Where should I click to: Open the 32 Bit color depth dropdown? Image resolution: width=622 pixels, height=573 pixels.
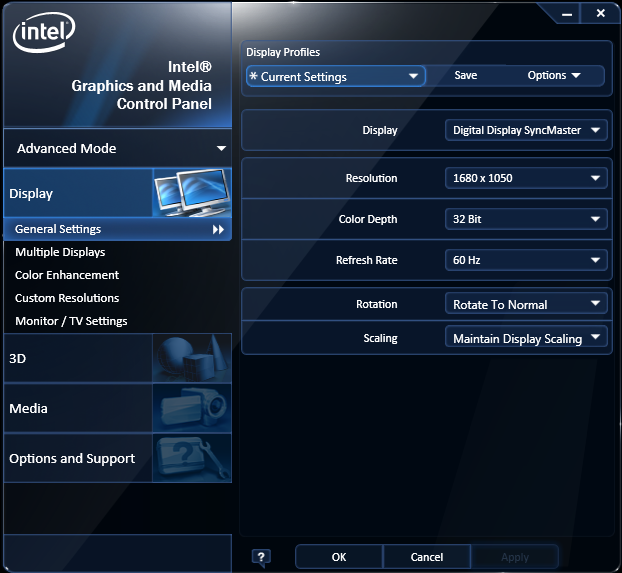click(526, 219)
